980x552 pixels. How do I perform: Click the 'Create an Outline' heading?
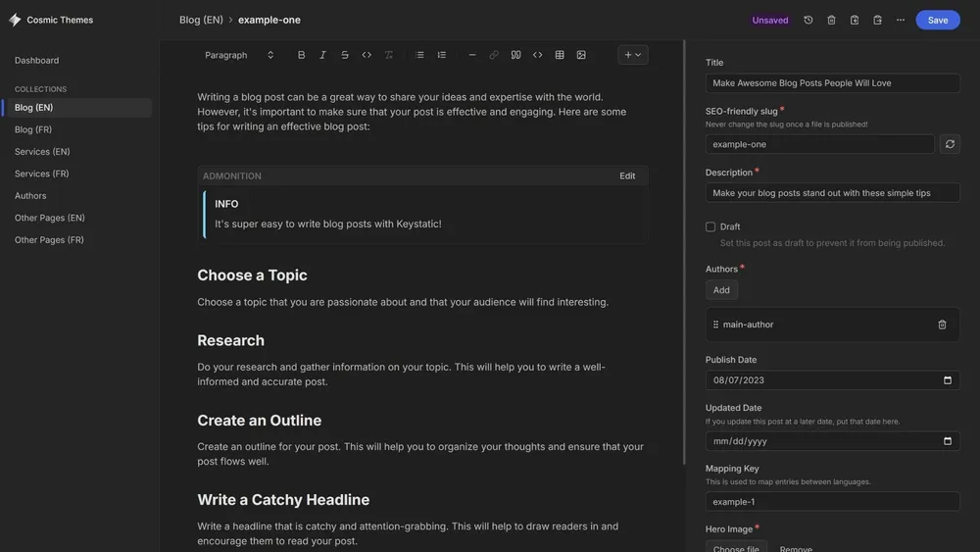(x=260, y=420)
